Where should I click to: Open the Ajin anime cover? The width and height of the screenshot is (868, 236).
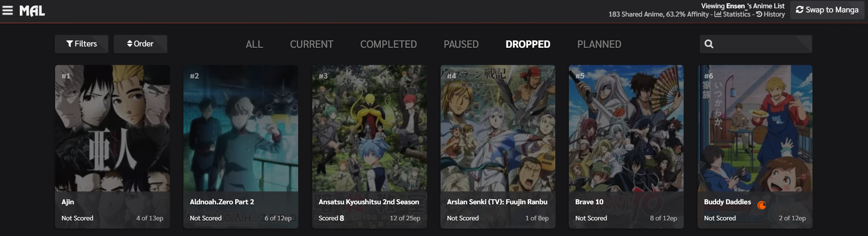point(112,128)
